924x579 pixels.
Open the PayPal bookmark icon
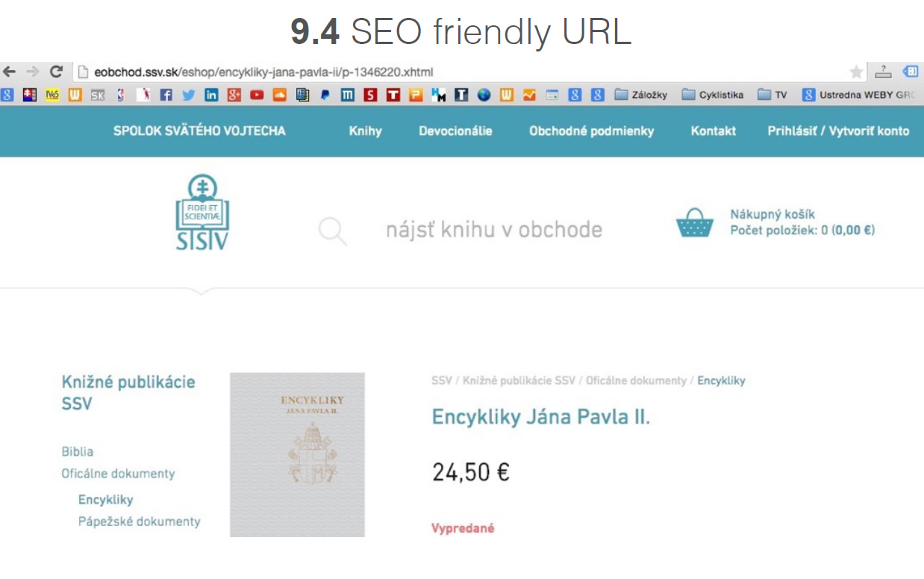(325, 95)
